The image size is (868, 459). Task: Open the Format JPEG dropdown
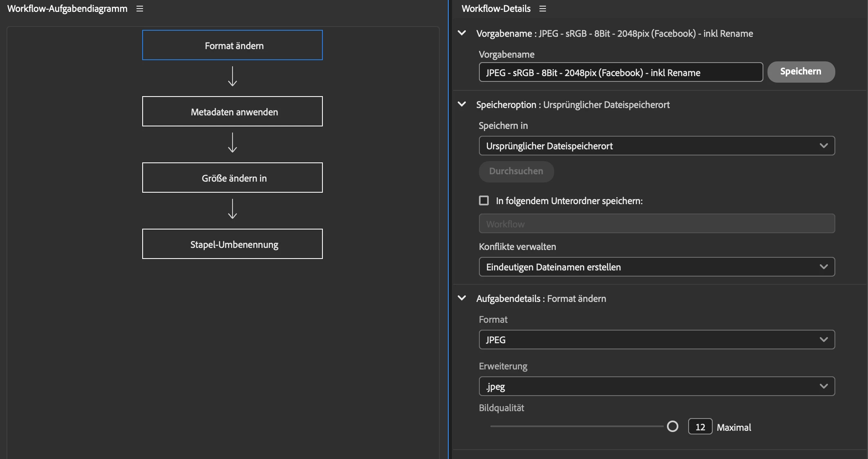(656, 340)
